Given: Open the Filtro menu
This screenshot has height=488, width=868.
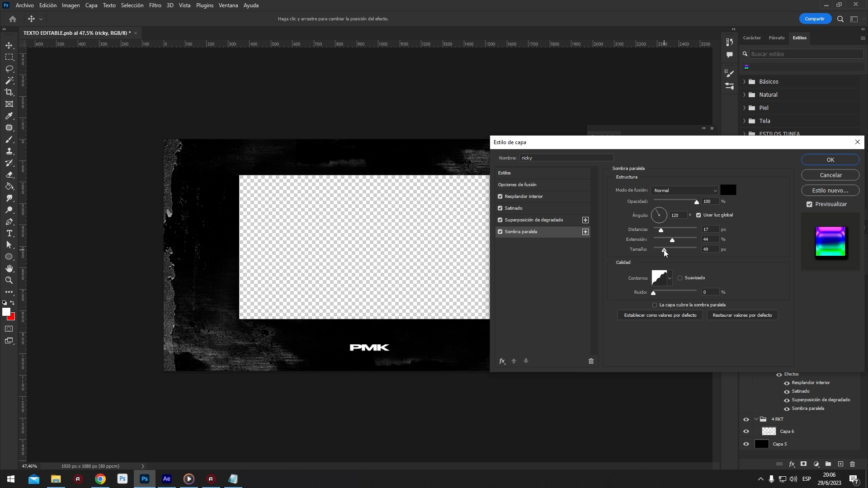Looking at the screenshot, I should coord(155,5).
